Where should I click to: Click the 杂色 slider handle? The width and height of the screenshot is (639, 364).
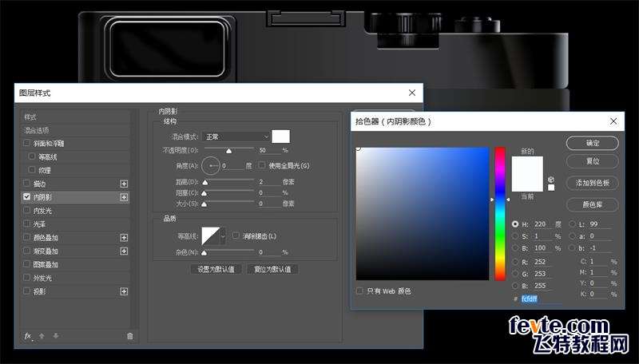[204, 253]
